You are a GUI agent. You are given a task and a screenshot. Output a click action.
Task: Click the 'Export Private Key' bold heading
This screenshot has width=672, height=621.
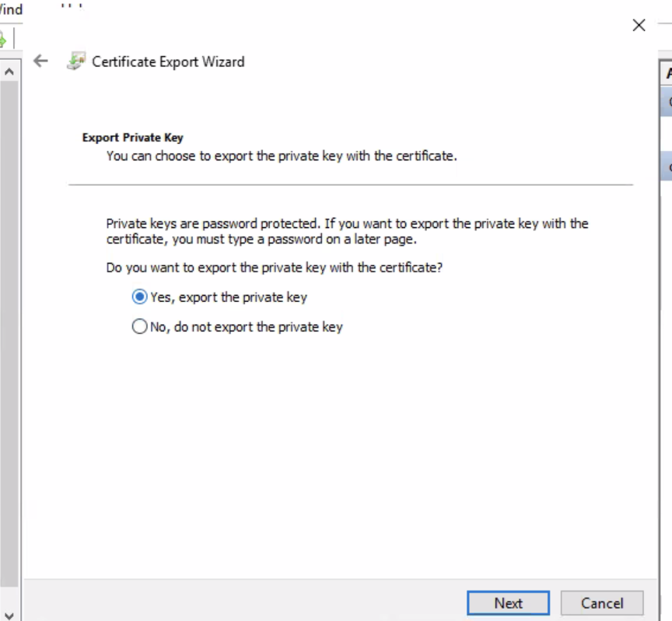coord(132,138)
